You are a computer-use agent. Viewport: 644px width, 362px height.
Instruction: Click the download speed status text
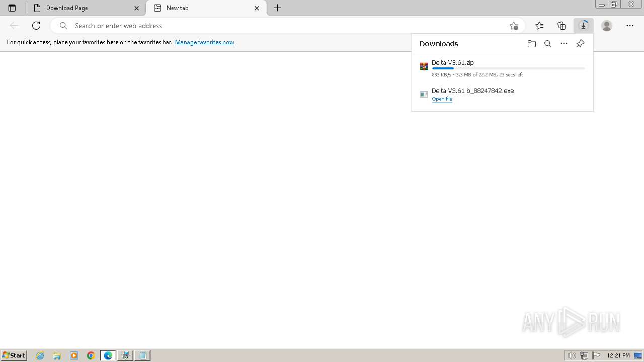click(x=477, y=74)
